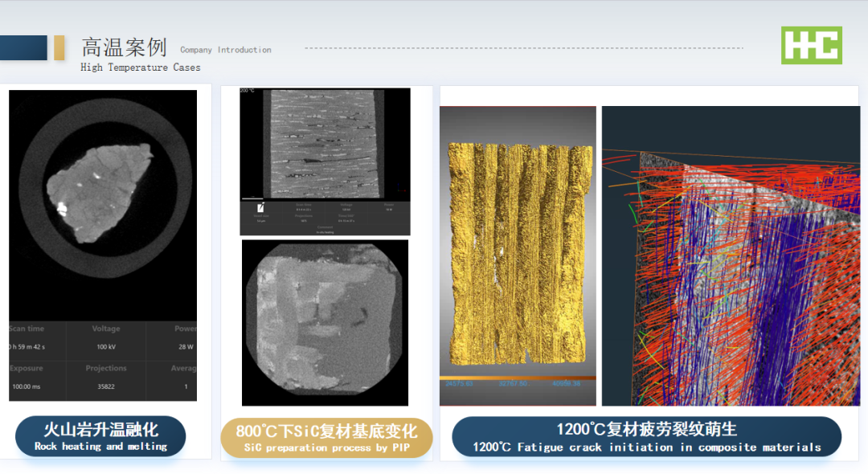
Task: Click the '100 kV' value
Action: pyautogui.click(x=106, y=347)
